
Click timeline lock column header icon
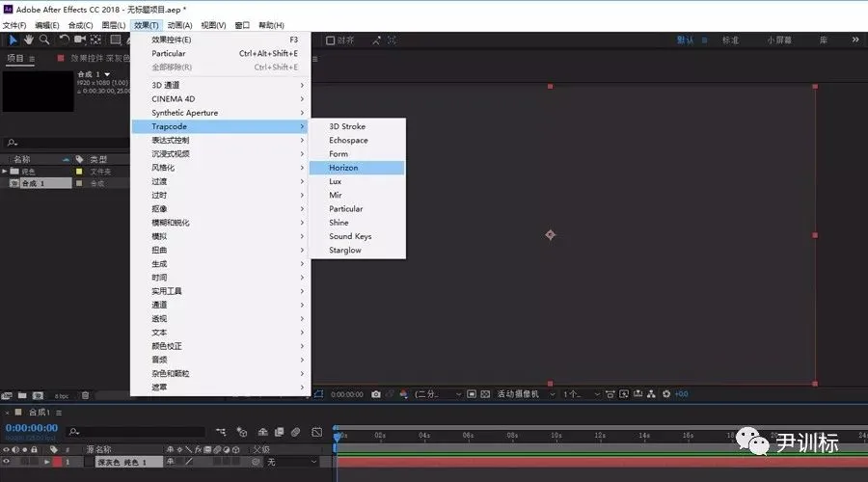click(35, 449)
